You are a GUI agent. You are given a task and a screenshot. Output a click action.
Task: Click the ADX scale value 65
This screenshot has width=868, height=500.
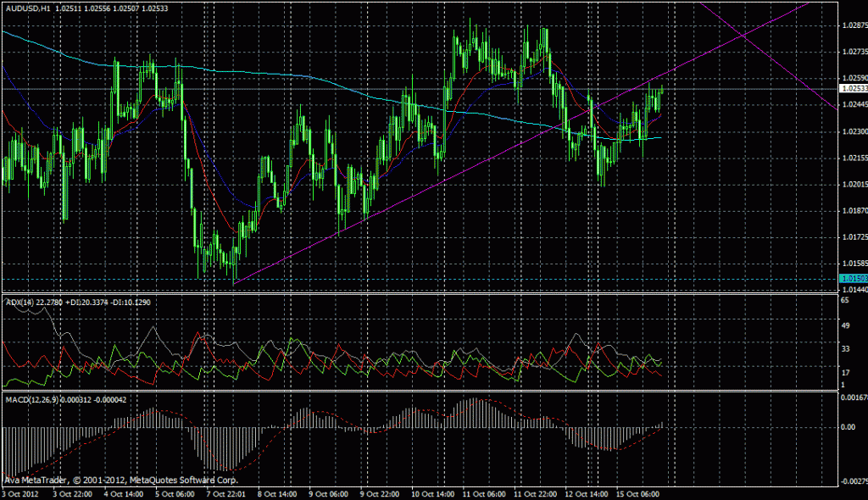click(x=843, y=301)
